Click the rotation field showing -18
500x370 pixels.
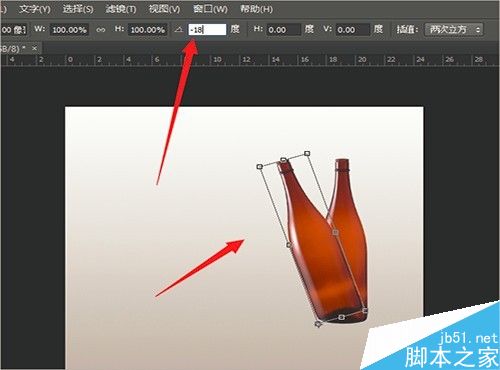[x=207, y=30]
